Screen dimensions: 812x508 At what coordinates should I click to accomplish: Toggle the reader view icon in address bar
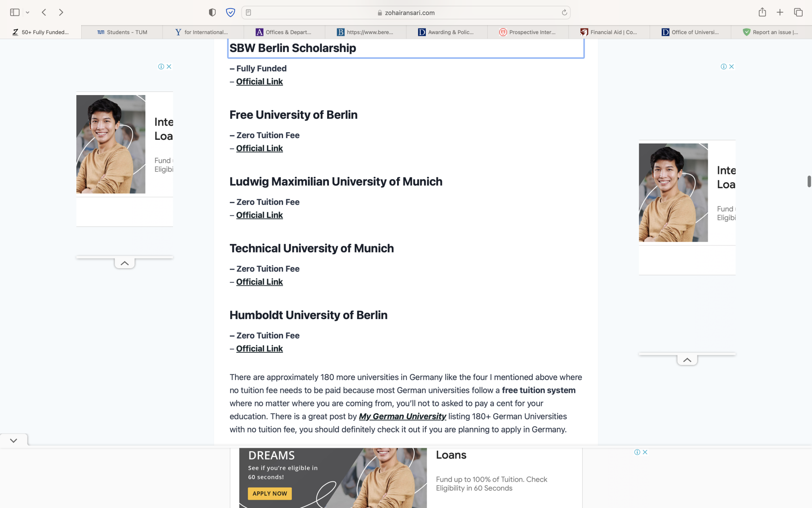click(248, 13)
